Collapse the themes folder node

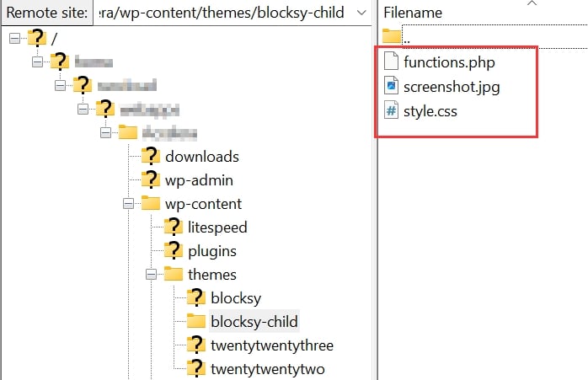tap(152, 274)
